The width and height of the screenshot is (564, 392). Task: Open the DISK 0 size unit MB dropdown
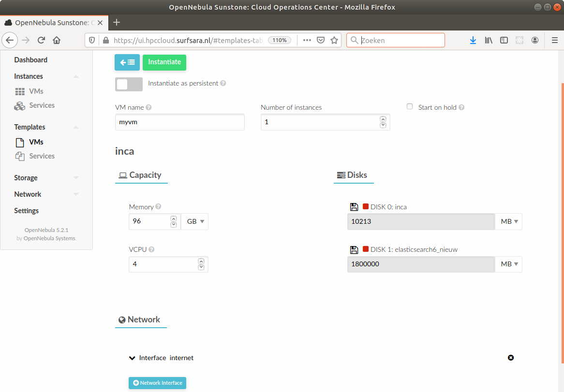click(508, 221)
